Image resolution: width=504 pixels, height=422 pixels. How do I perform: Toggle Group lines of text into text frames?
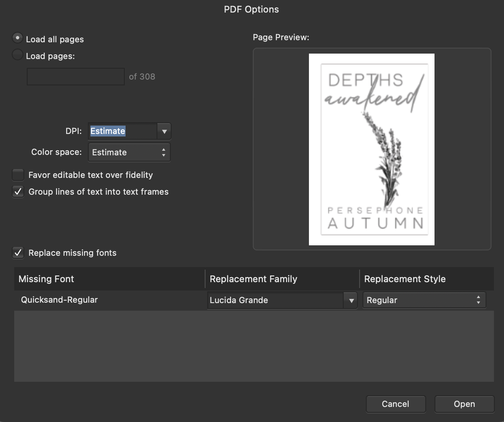click(18, 191)
